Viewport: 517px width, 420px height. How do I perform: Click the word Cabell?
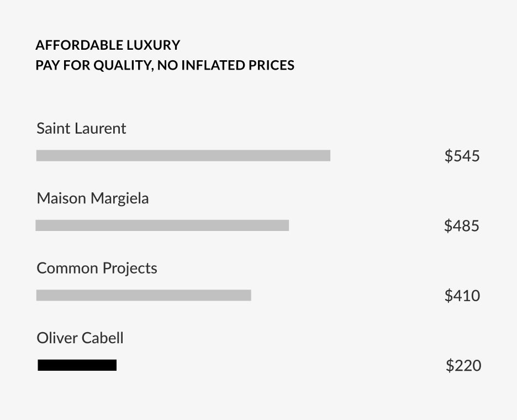[x=102, y=338]
